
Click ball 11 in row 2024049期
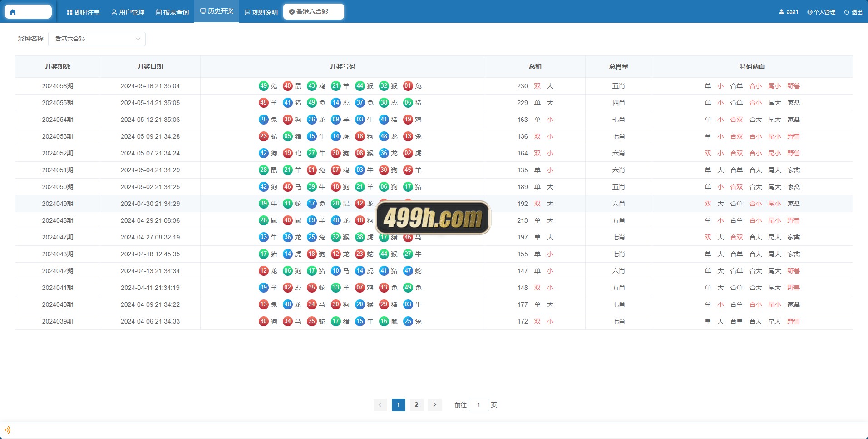coord(288,203)
